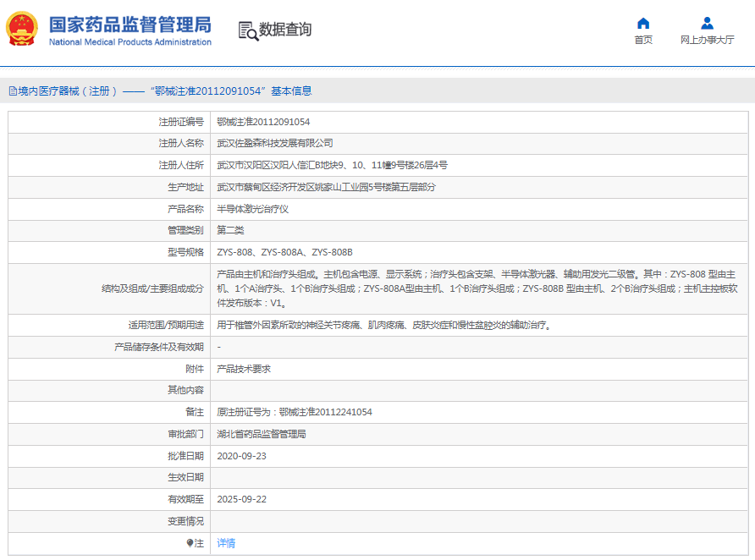755x560 pixels.
Task: Select the 型号规格 row label
Action: pyautogui.click(x=186, y=252)
